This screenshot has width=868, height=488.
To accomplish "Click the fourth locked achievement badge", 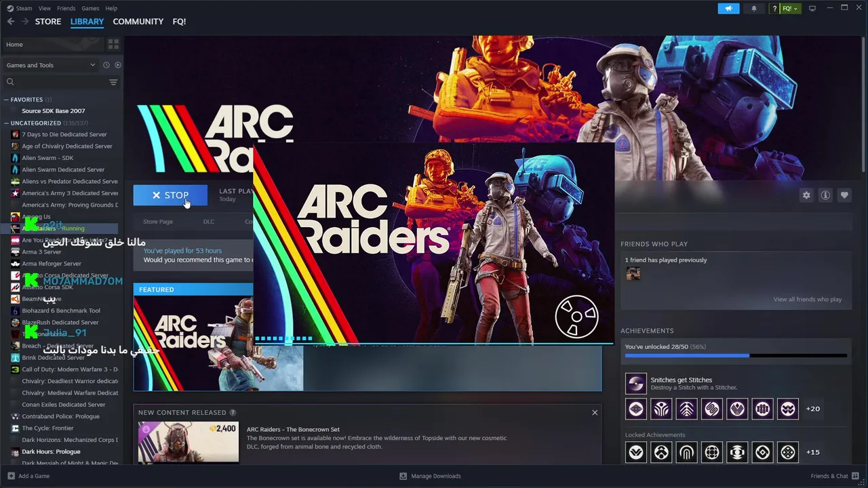I will (712, 452).
